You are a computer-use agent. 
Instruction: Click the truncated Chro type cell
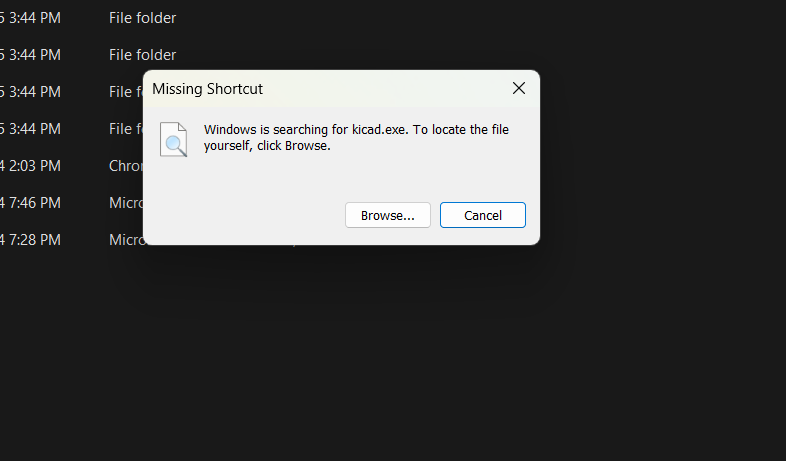pyautogui.click(x=125, y=166)
